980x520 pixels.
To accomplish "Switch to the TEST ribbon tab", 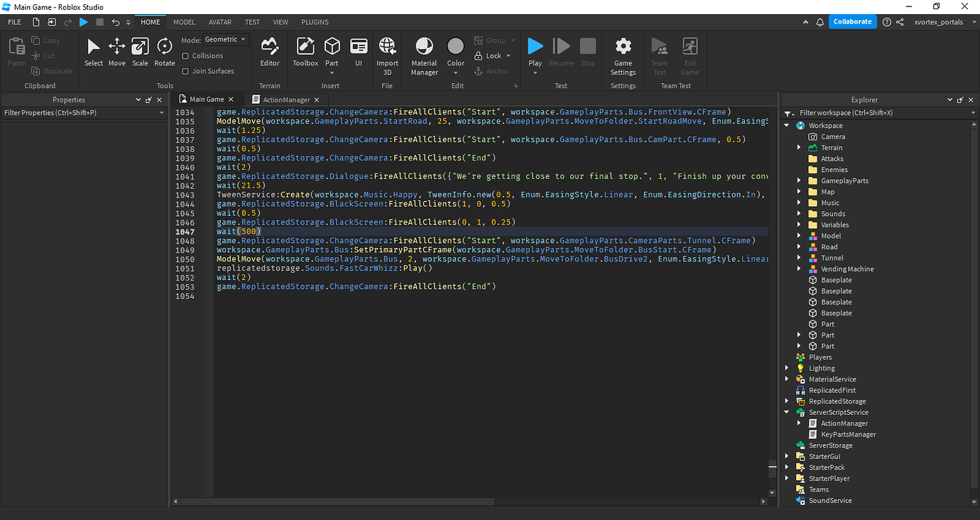I will [x=252, y=22].
